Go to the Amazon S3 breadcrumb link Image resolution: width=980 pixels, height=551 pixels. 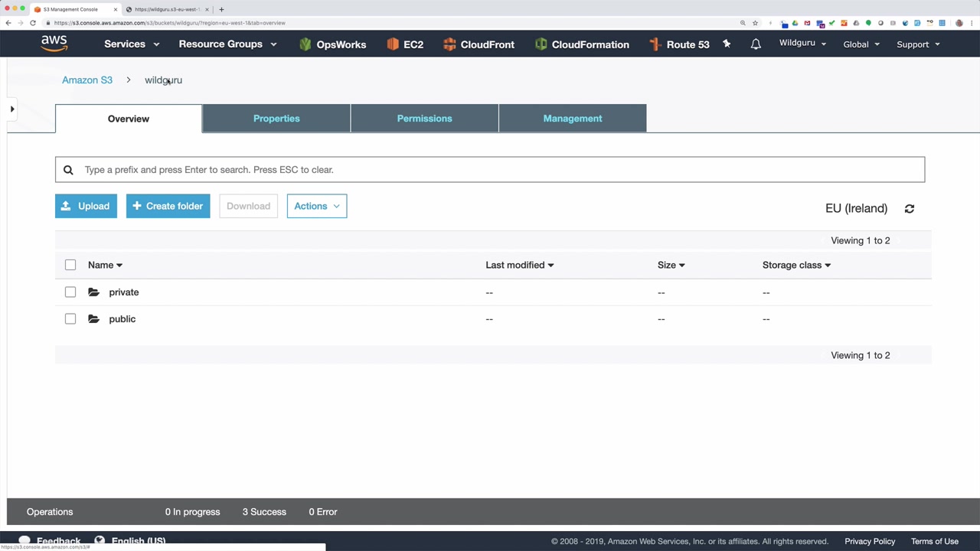[x=87, y=80]
